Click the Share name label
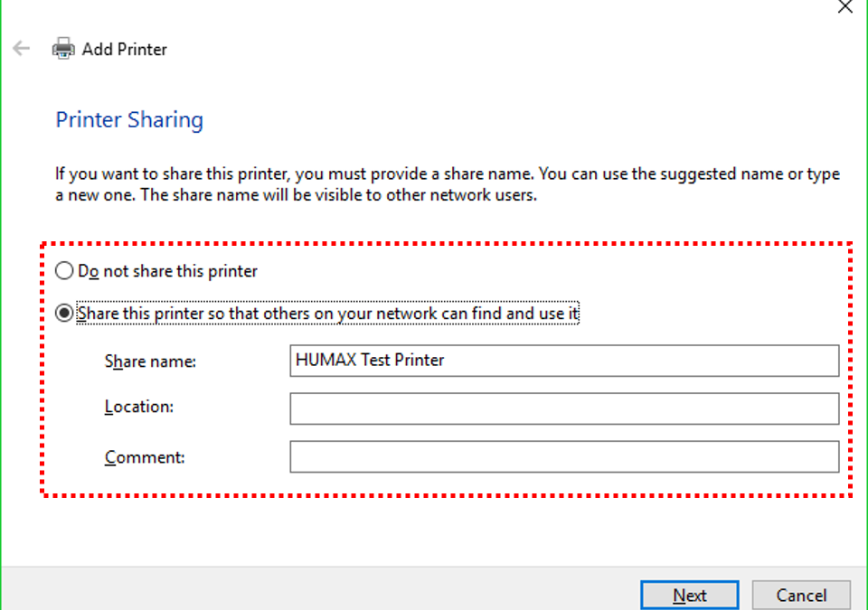 pyautogui.click(x=150, y=361)
